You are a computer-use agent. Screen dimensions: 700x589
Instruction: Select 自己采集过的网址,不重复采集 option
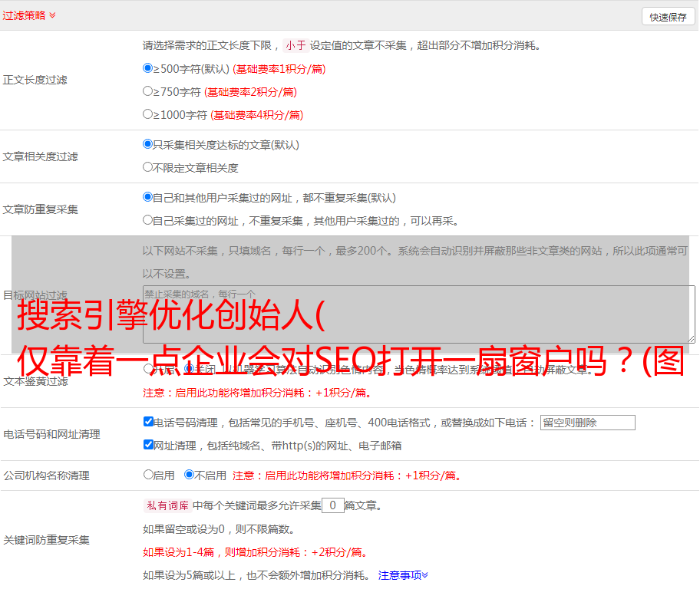147,220
